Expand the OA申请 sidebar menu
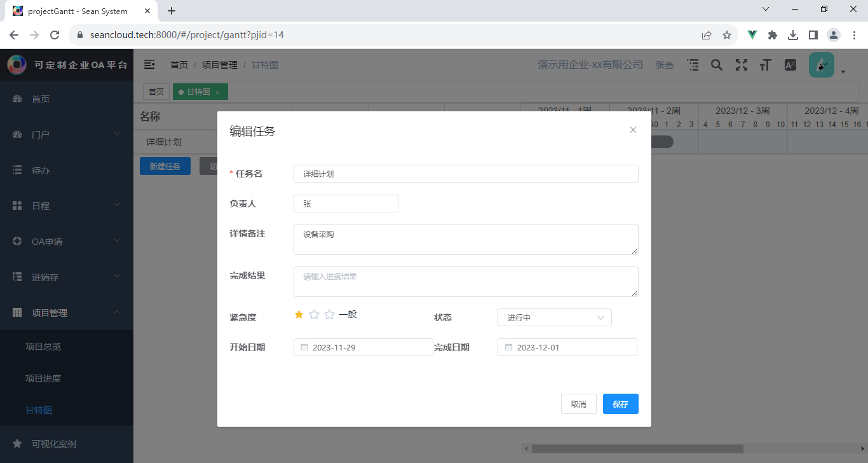The image size is (868, 463). pos(67,242)
